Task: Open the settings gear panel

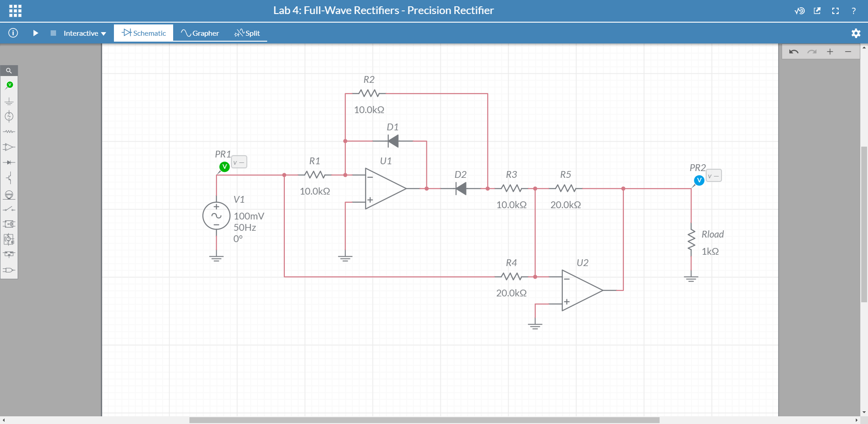Action: (x=856, y=33)
